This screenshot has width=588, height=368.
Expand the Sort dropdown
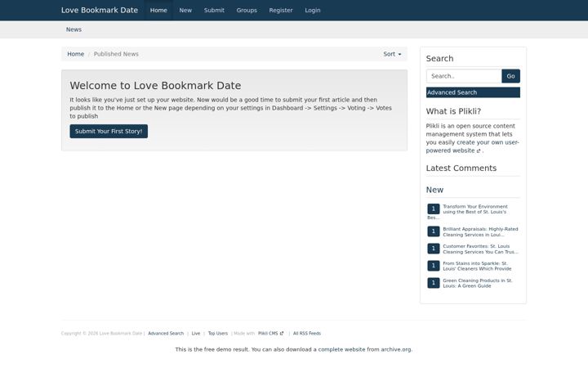(x=392, y=54)
